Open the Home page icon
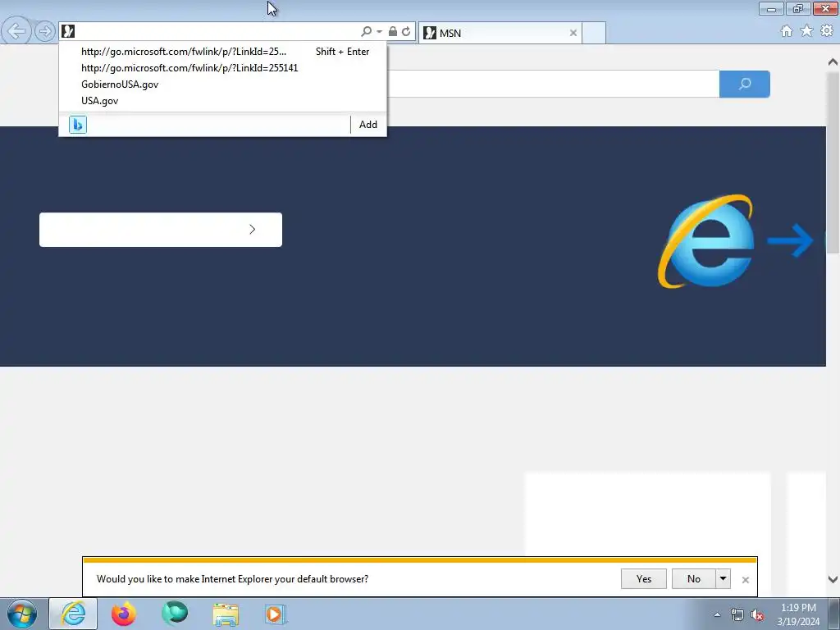The image size is (840, 630). (787, 31)
